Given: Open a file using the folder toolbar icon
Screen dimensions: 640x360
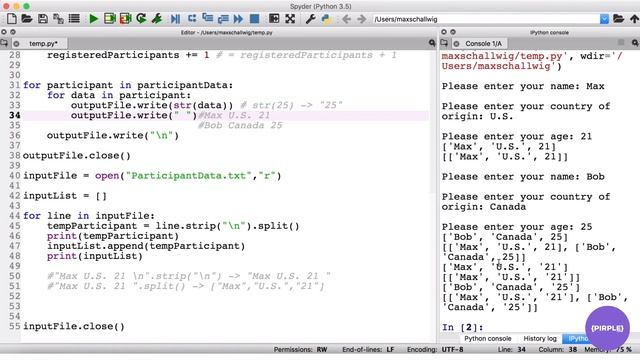Looking at the screenshot, I should pyautogui.click(x=27, y=19).
